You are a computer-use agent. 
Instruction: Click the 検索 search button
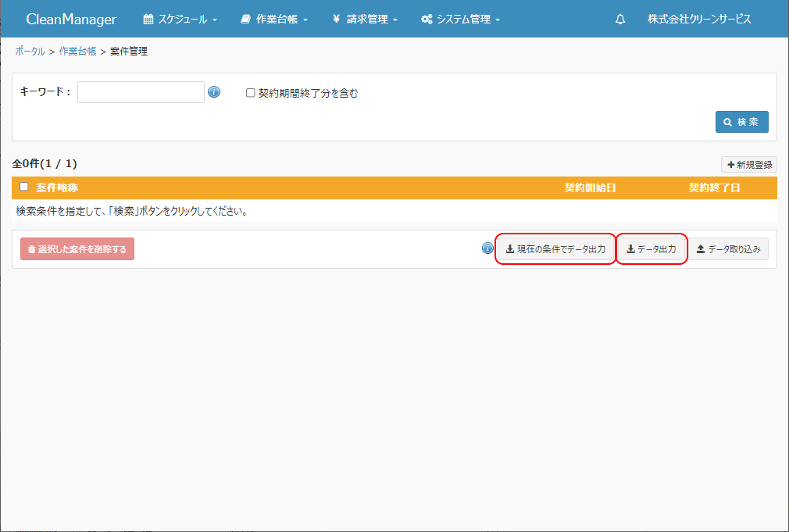741,122
